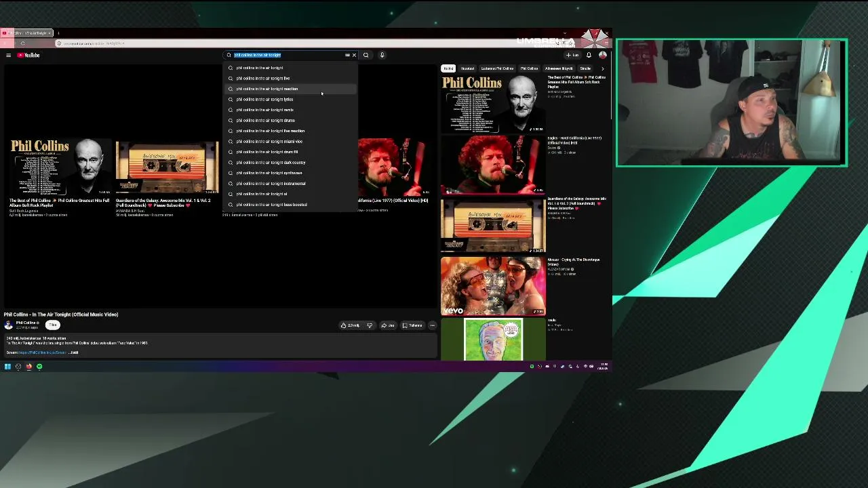Open the Firefox icon in taskbar
This screenshot has height=488, width=868.
click(x=28, y=367)
